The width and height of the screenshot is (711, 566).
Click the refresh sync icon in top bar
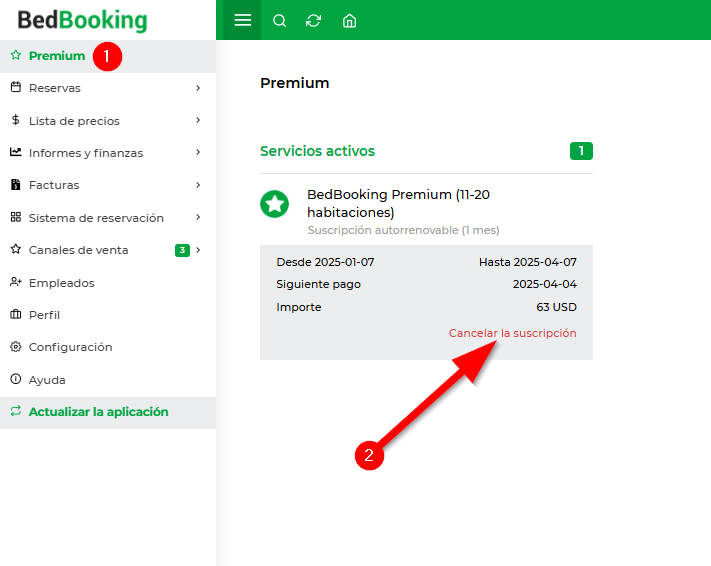[x=313, y=20]
